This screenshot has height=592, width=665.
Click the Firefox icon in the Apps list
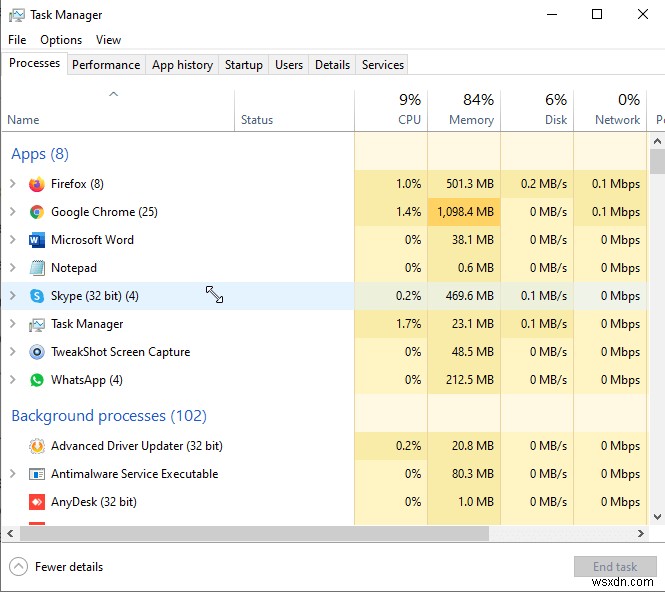coord(37,184)
